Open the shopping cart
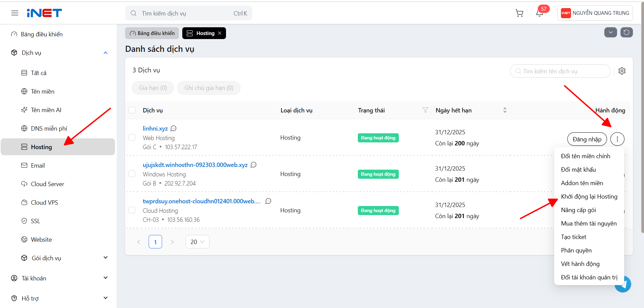Image resolution: width=644 pixels, height=308 pixels. point(520,13)
